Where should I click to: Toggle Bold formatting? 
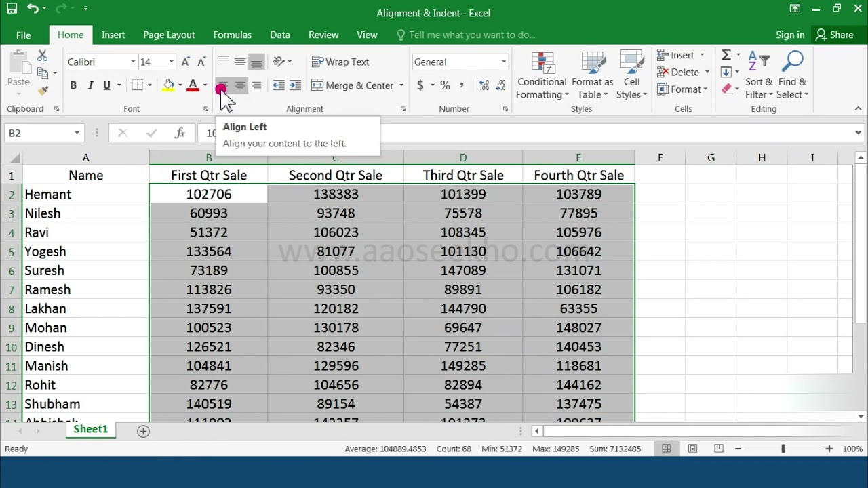[73, 85]
